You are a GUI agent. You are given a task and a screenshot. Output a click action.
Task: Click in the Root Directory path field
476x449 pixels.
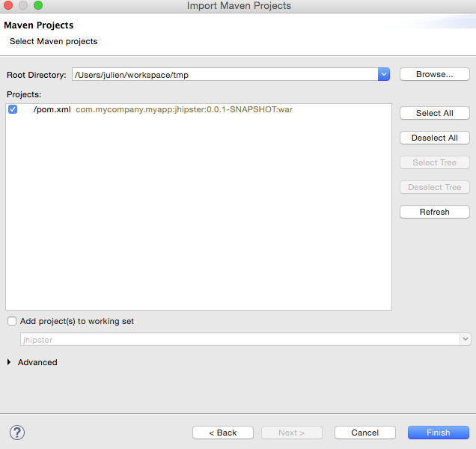tap(223, 74)
